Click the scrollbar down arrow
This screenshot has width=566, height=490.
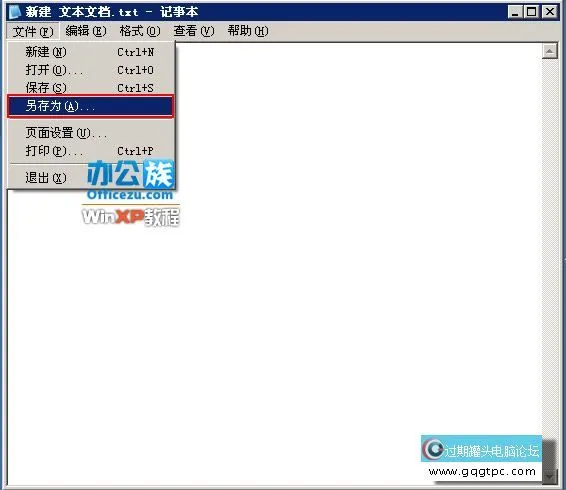(550, 477)
